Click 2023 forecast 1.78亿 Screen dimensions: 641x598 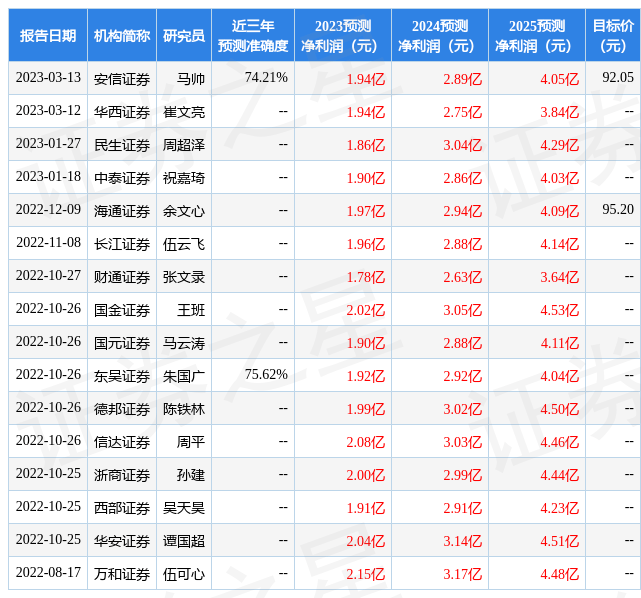point(365,277)
